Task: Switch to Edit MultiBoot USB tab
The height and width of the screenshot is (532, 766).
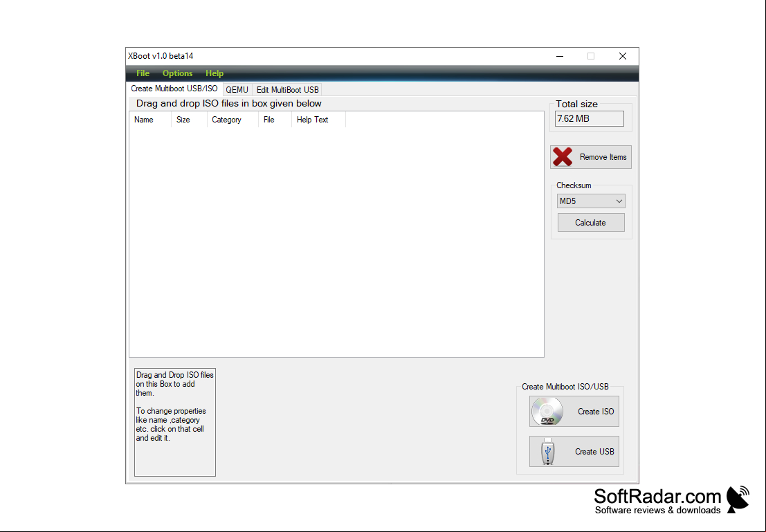Action: (287, 90)
